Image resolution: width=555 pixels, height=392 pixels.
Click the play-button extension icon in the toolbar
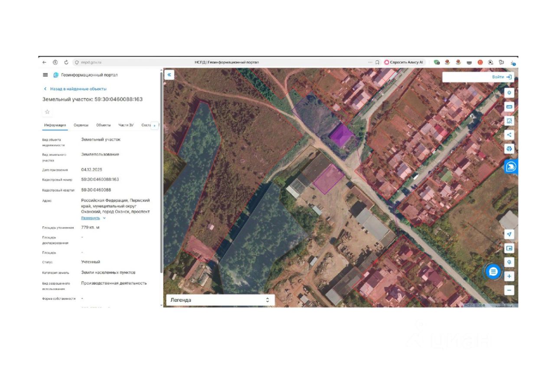[490, 62]
